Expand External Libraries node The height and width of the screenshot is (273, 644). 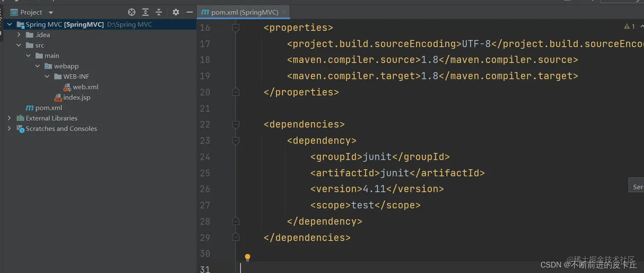tap(9, 118)
